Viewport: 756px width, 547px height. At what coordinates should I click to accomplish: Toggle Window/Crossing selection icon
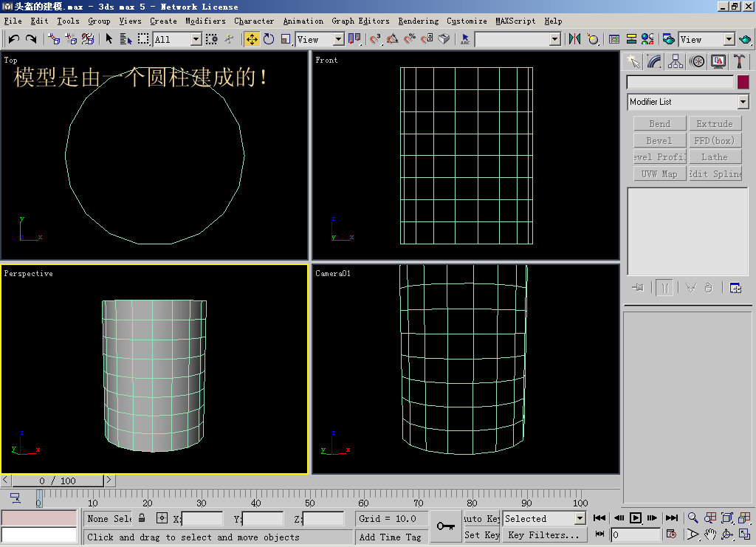tap(212, 39)
